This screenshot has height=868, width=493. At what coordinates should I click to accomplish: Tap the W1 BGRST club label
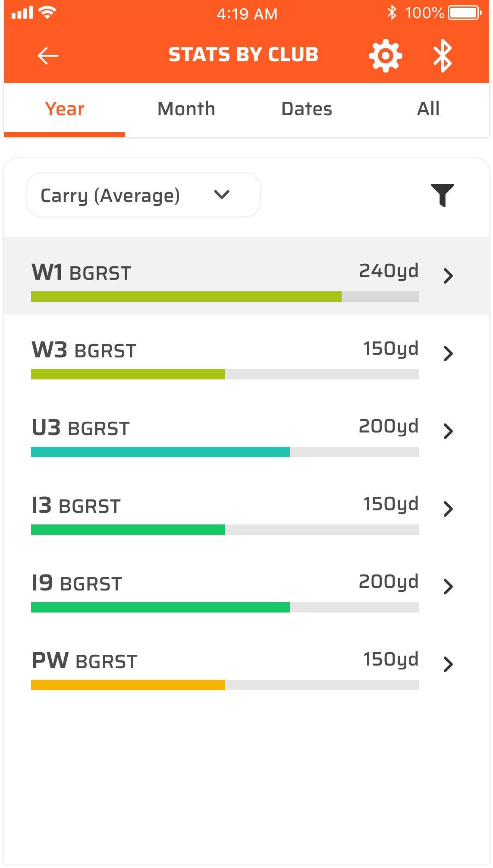tap(82, 273)
